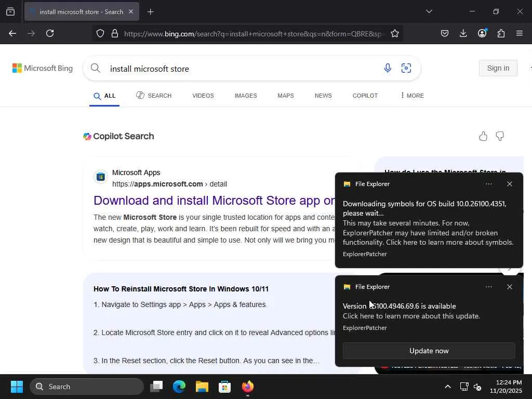This screenshot has height=399, width=532.
Task: Open the Firefox View icon
Action: [10, 12]
